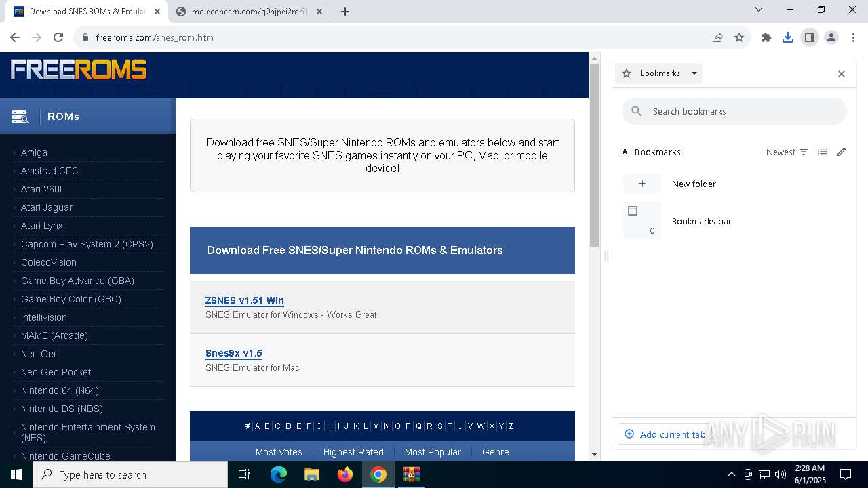Screen dimensions: 868x488
Task: Select Neo Geo Pocket link
Action: pos(56,372)
